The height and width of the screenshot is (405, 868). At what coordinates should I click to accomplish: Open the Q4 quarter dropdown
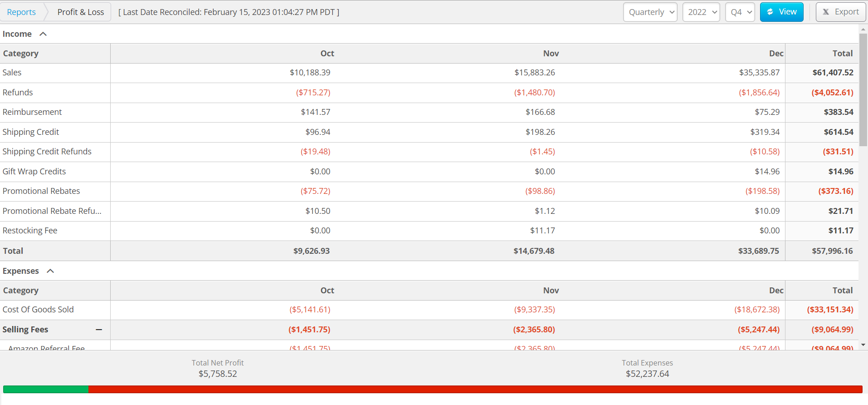click(x=740, y=12)
